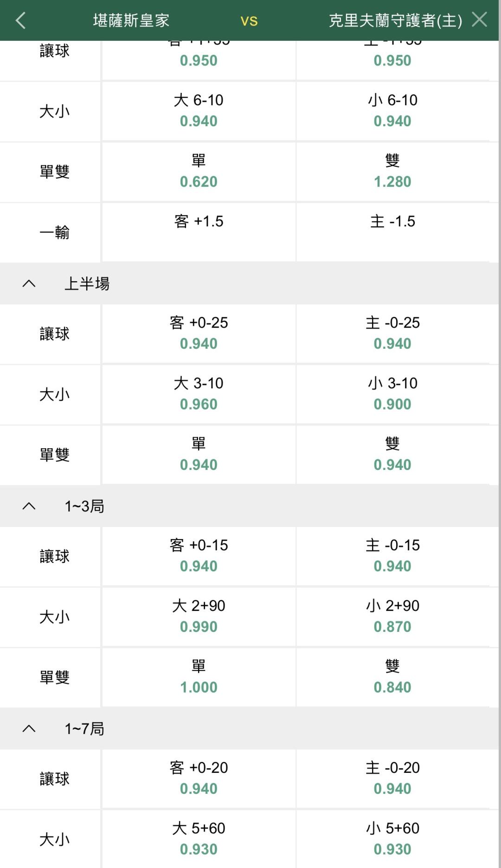Select first-half 客 +0-25 handicap
The width and height of the screenshot is (501, 868).
(x=199, y=334)
